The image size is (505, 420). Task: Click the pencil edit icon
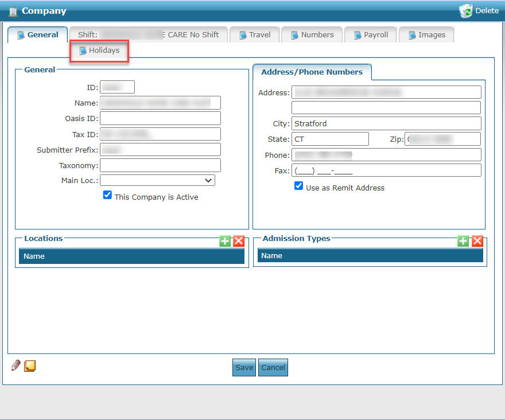point(16,365)
